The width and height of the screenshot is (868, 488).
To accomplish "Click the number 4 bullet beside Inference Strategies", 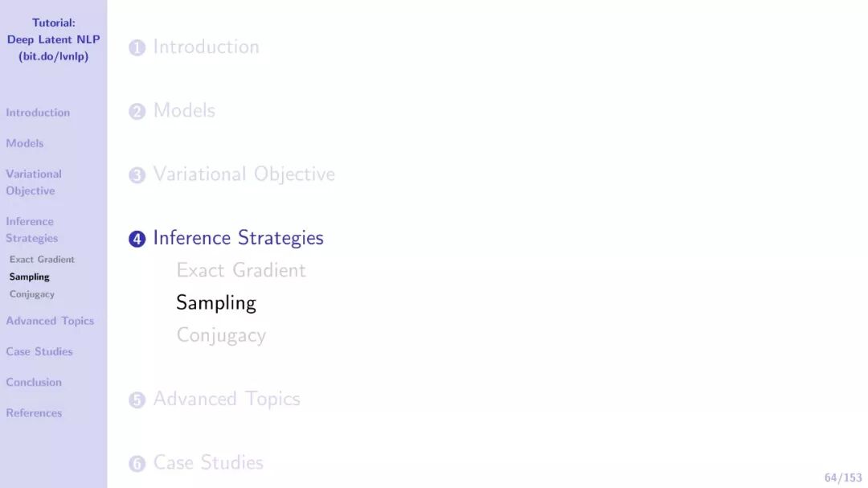I will [137, 239].
